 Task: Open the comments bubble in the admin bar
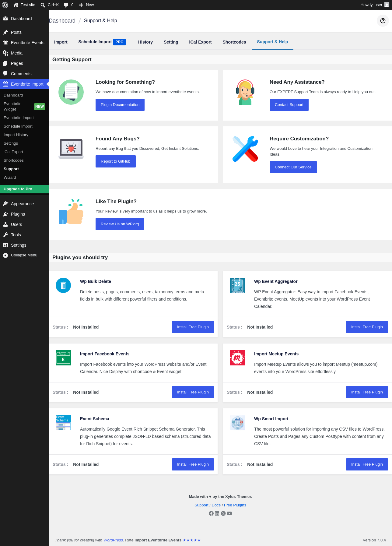(x=66, y=5)
